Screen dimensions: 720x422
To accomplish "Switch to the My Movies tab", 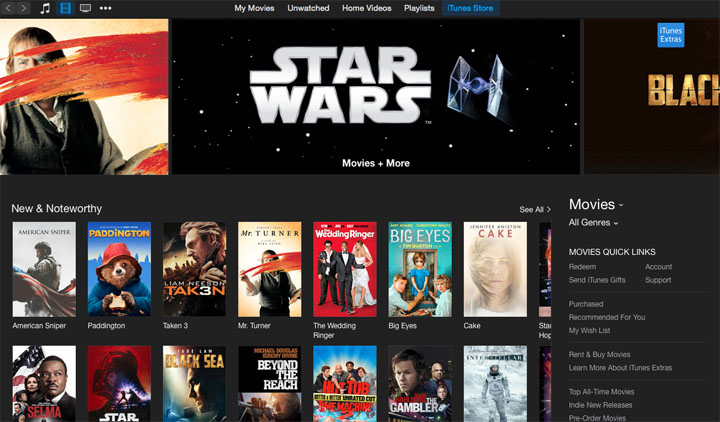I will tap(254, 8).
